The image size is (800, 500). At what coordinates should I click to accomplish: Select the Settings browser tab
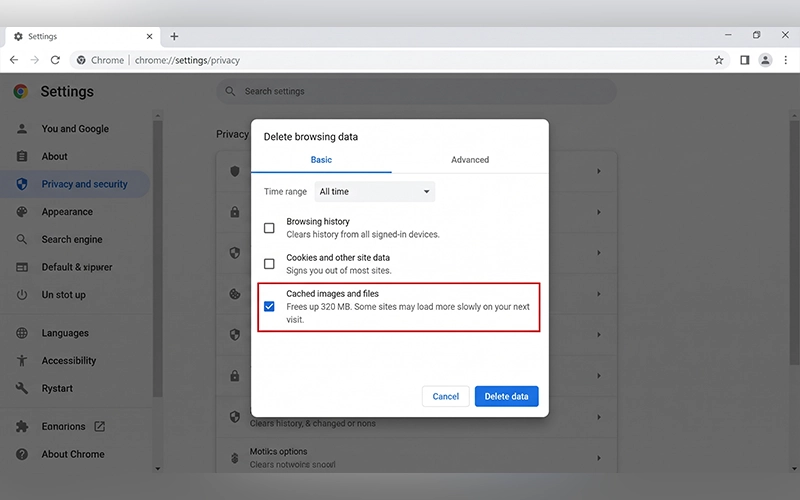click(83, 36)
